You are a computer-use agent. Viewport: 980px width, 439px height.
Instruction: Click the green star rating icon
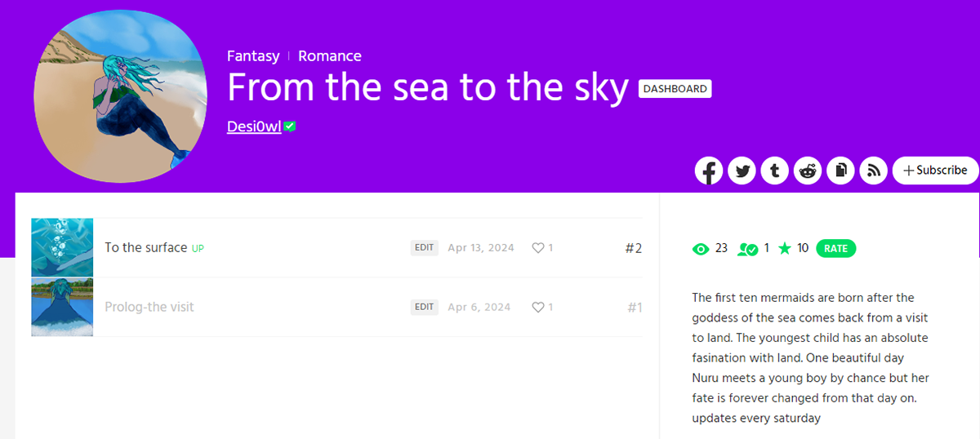coord(785,248)
